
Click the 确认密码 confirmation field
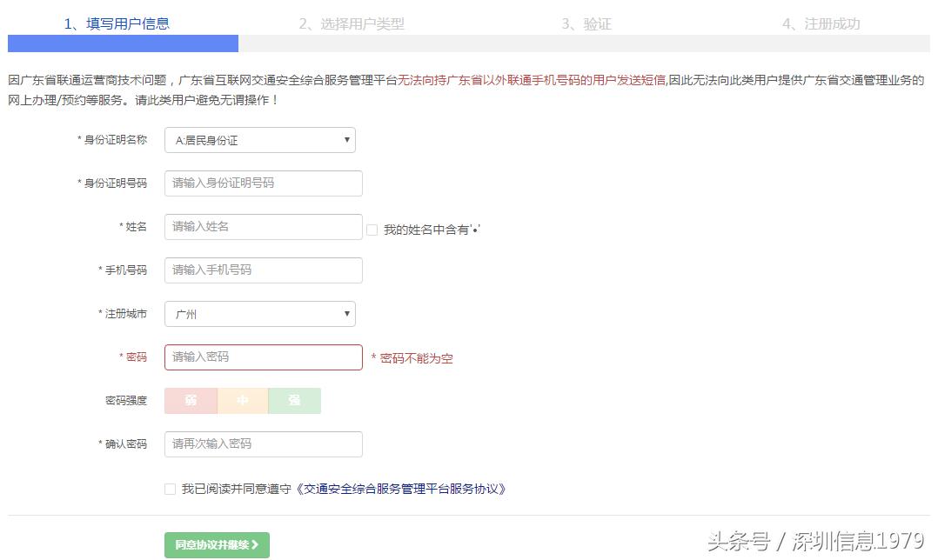[263, 444]
